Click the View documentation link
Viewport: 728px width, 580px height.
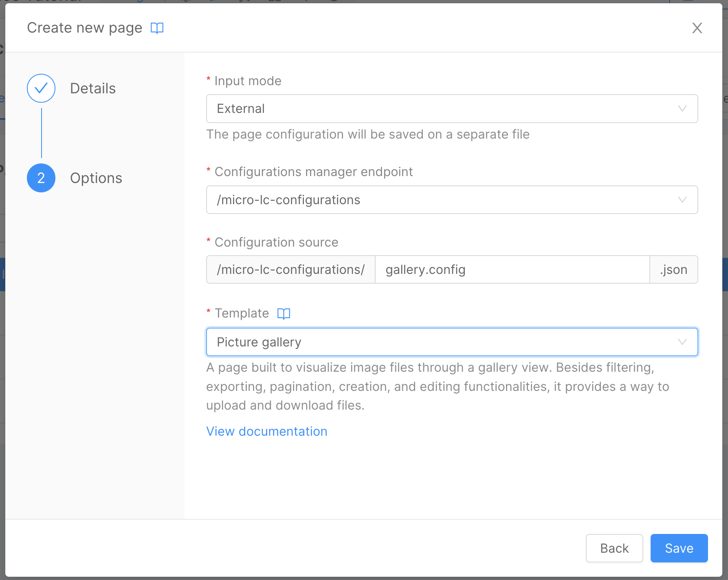pyautogui.click(x=266, y=431)
